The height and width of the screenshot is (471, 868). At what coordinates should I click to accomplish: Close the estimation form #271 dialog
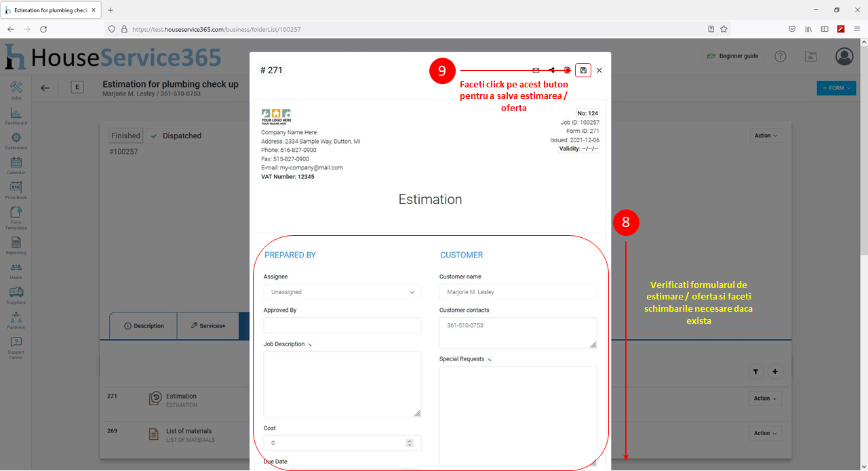pyautogui.click(x=599, y=70)
